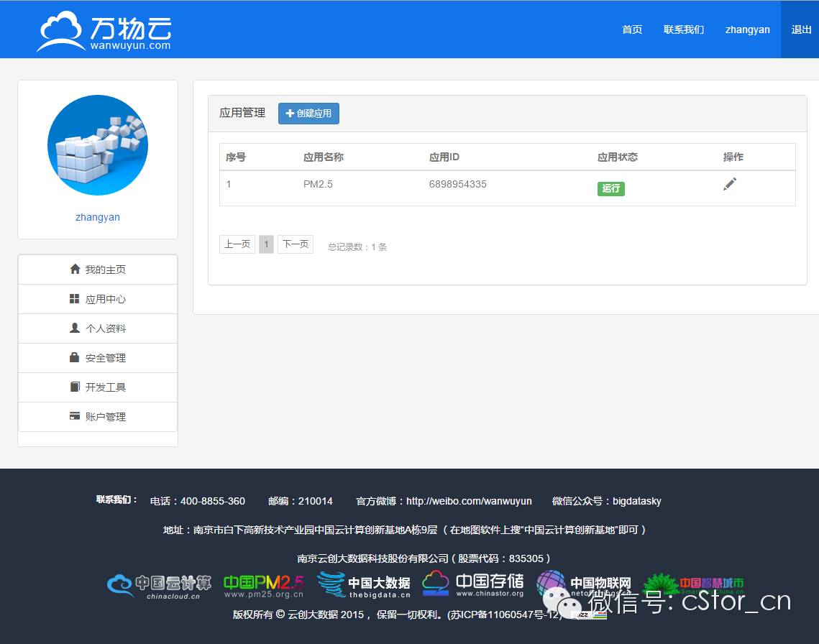Click the pencil edit icon for PM2.5

click(730, 185)
